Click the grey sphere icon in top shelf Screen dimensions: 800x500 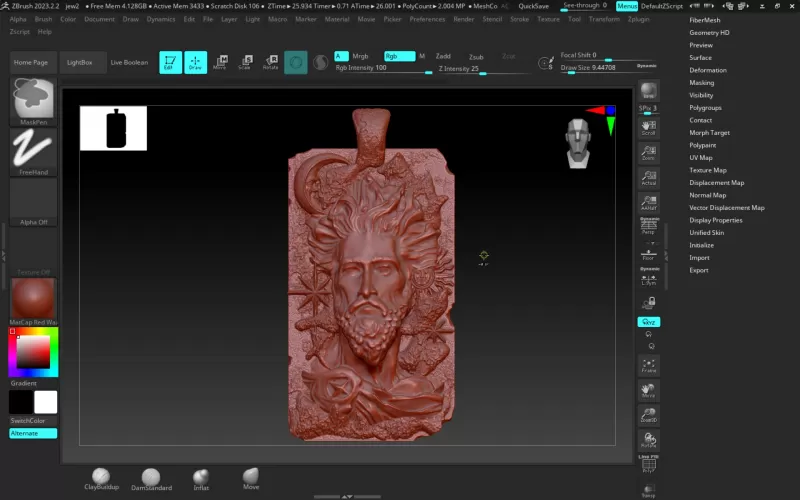click(320, 62)
